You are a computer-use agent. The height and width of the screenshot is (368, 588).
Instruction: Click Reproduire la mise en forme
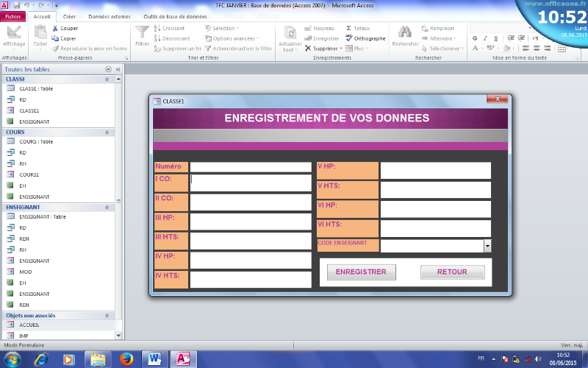89,49
